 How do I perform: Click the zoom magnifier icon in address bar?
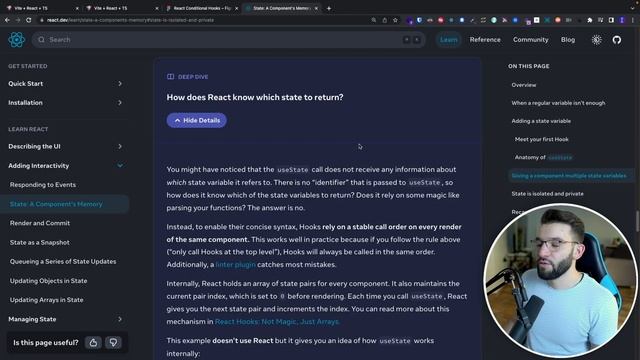pos(373,20)
